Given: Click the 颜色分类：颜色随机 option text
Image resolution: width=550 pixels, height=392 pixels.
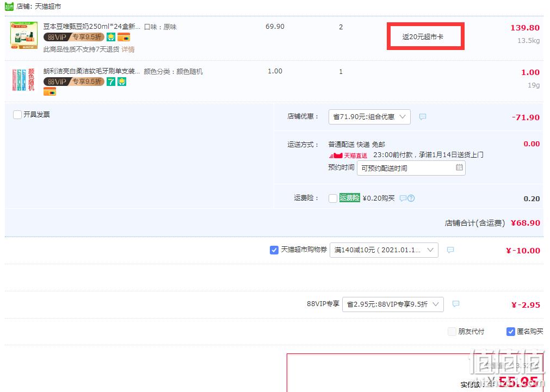Looking at the screenshot, I should (x=174, y=72).
